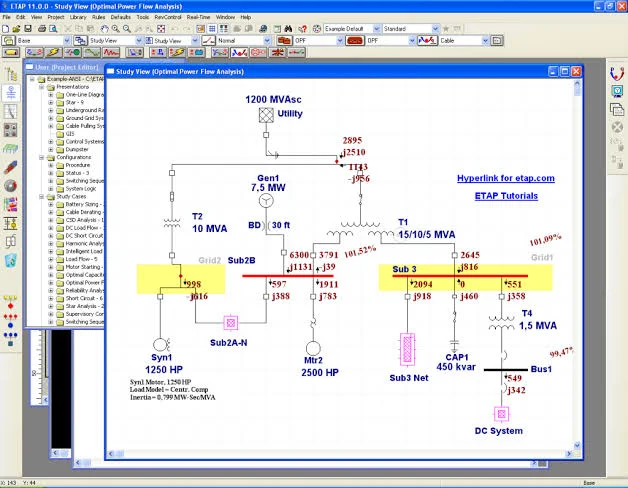Screen dimensions: 628x488
Task: Click the New Project icon
Action: pos(6,29)
